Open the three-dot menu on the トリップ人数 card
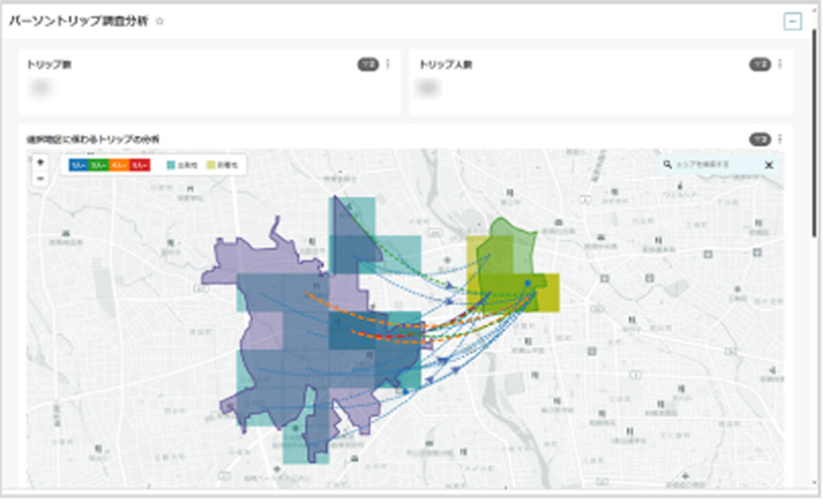This screenshot has width=823, height=504. (x=780, y=64)
